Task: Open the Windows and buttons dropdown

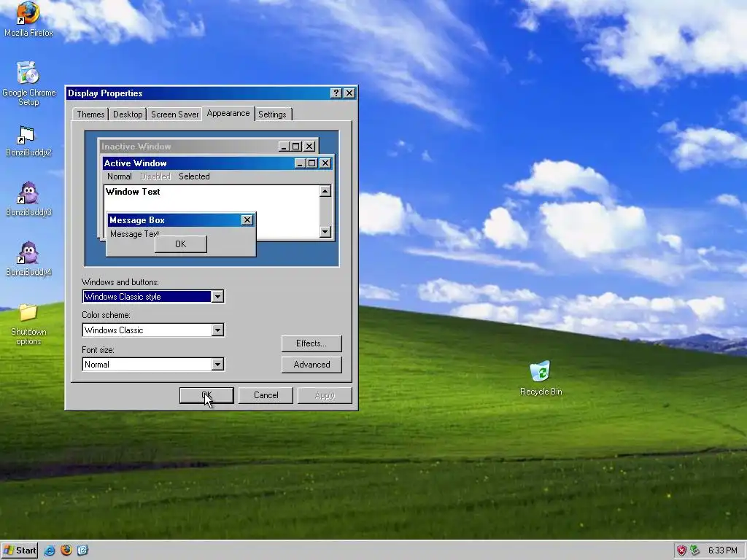Action: click(x=217, y=297)
